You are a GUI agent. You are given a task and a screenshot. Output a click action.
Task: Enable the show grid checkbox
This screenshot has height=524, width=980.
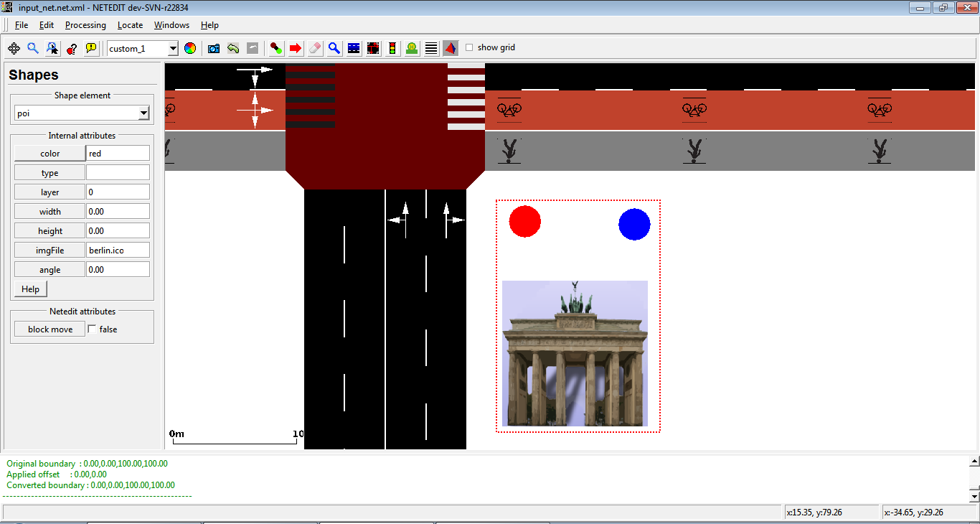point(469,47)
